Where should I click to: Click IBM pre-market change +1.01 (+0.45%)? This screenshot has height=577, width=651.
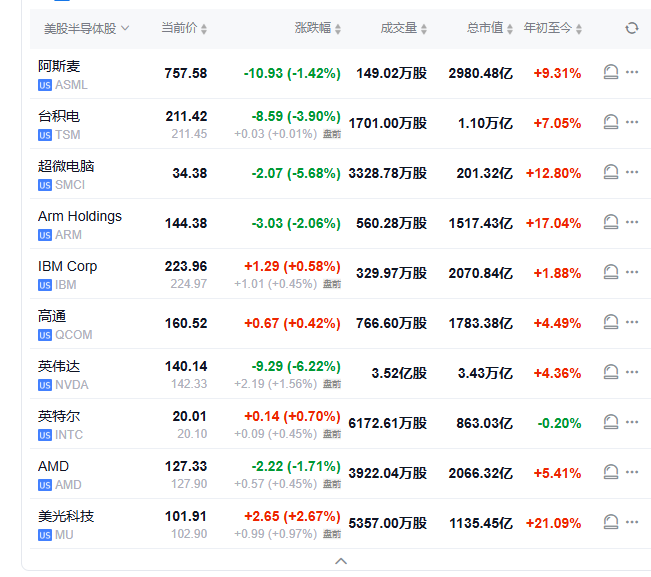click(275, 284)
